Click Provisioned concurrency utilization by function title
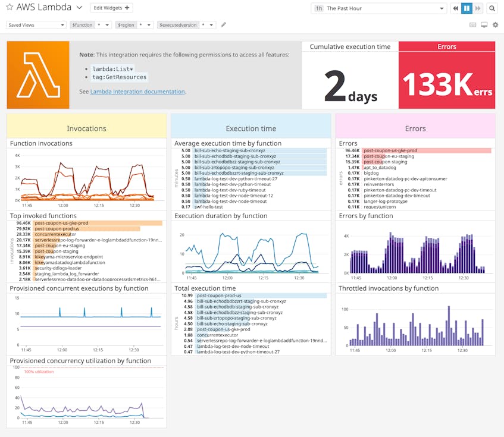 point(80,361)
